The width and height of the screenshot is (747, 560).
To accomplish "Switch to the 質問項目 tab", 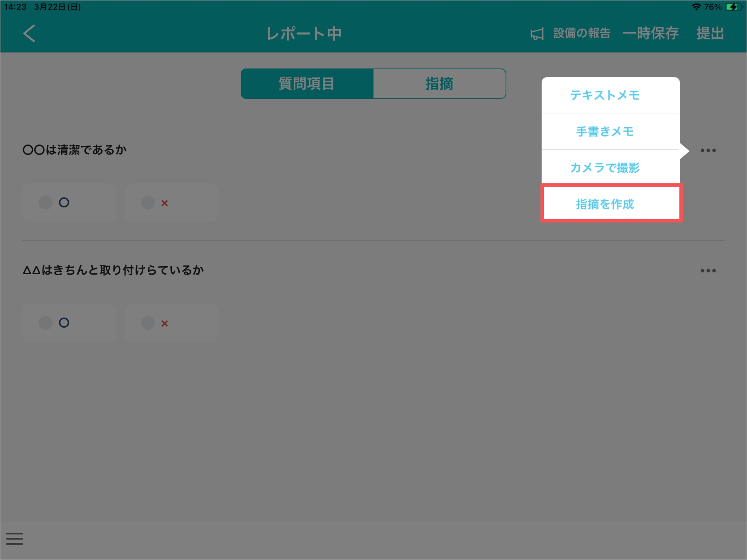I will [307, 84].
